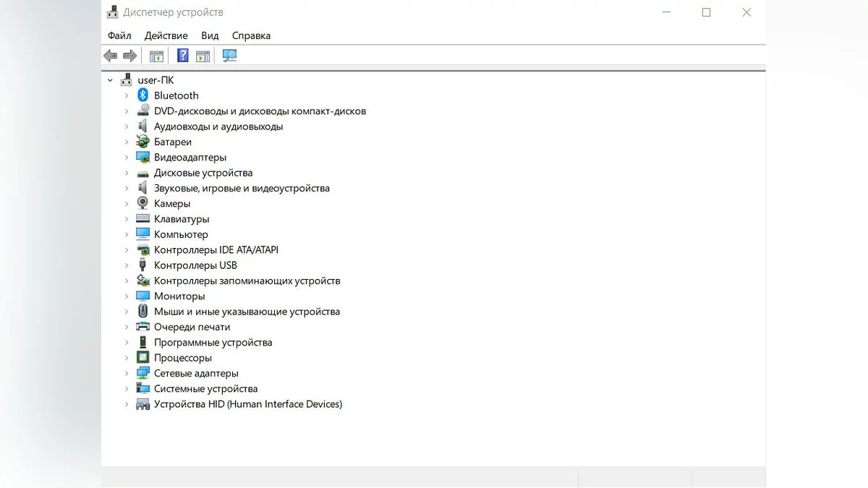Select Устройства HID (Human Interface Devices)

coord(248,404)
